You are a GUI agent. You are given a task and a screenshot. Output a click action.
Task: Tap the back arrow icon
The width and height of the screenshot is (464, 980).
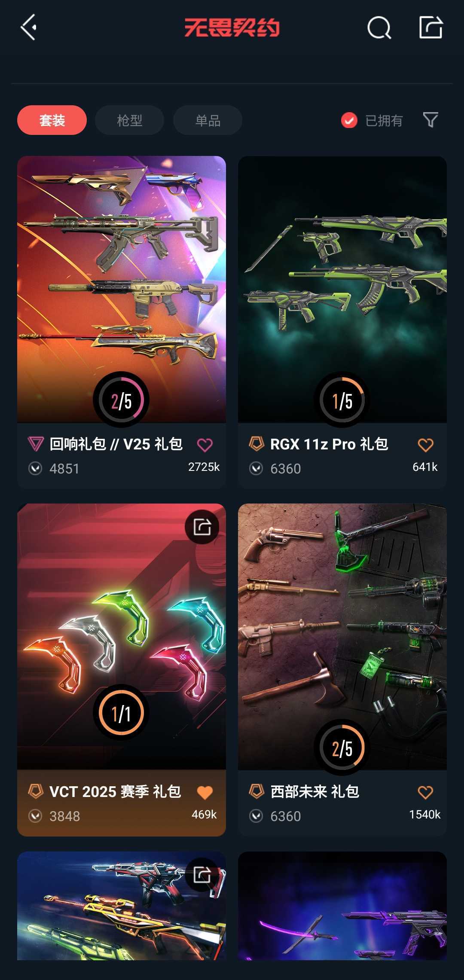pyautogui.click(x=28, y=27)
